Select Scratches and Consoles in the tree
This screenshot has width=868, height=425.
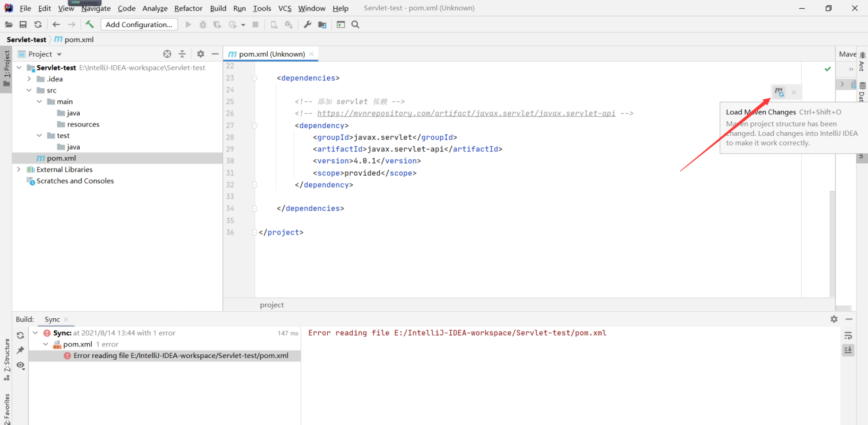pyautogui.click(x=75, y=181)
